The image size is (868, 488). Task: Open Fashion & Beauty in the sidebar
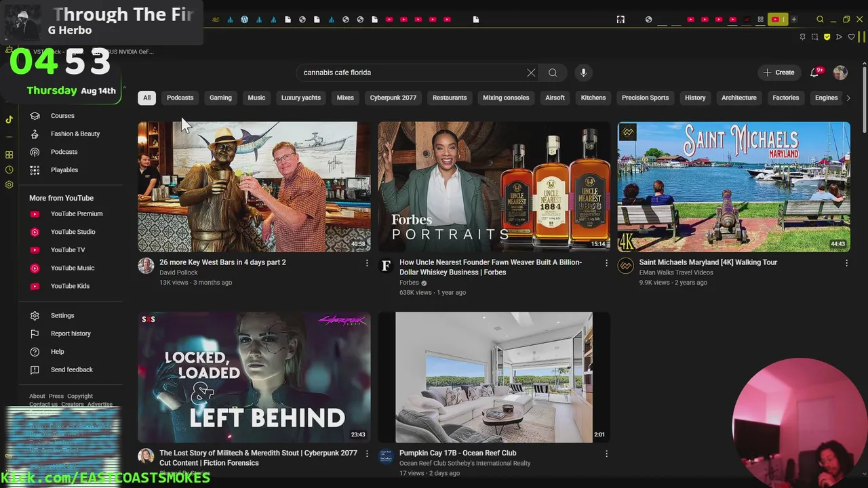pyautogui.click(x=75, y=134)
